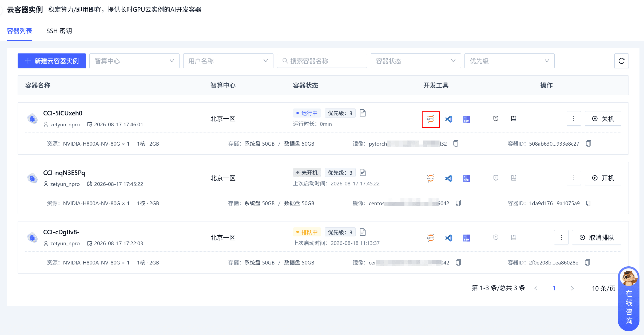Click the 运行中 status tag

307,113
